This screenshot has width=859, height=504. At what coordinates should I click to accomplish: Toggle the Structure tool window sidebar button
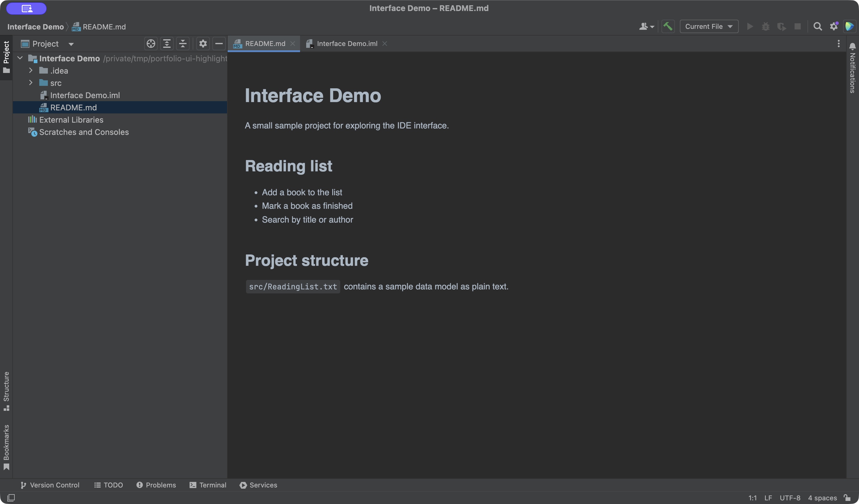(6, 391)
